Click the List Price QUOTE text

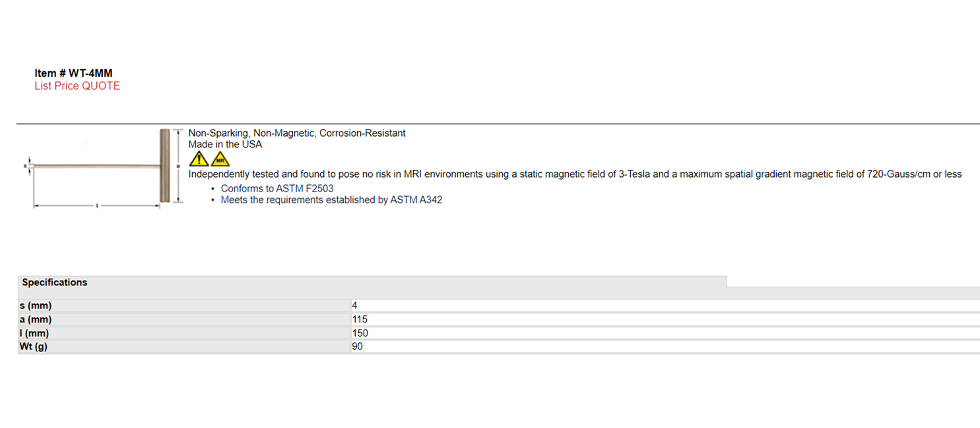77,86
